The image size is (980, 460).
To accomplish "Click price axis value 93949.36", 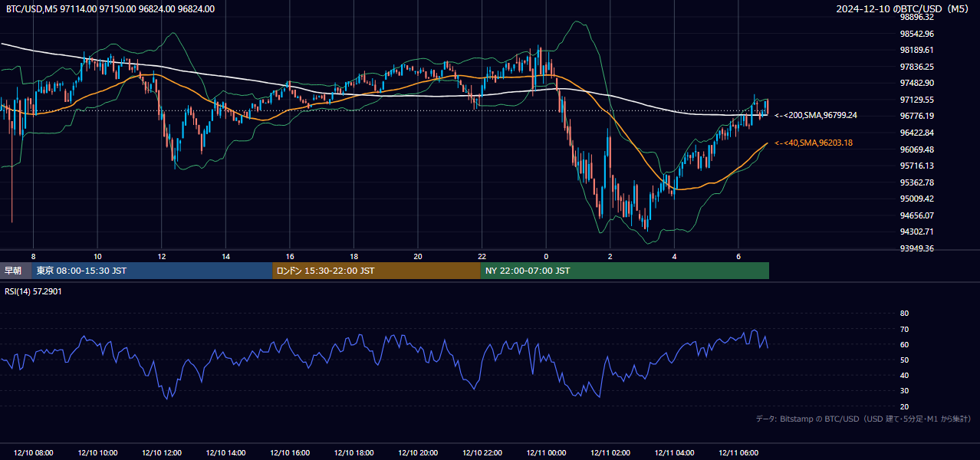I will coord(916,248).
